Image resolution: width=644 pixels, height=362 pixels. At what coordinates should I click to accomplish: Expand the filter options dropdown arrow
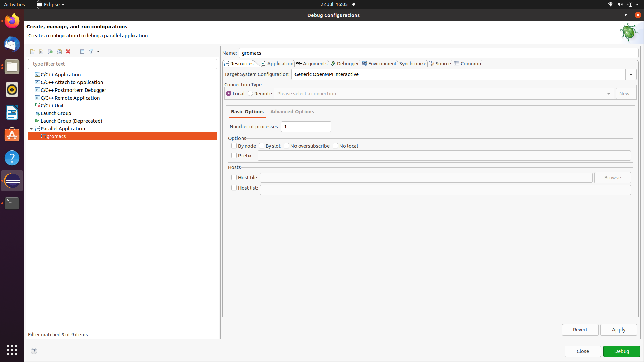(98, 51)
